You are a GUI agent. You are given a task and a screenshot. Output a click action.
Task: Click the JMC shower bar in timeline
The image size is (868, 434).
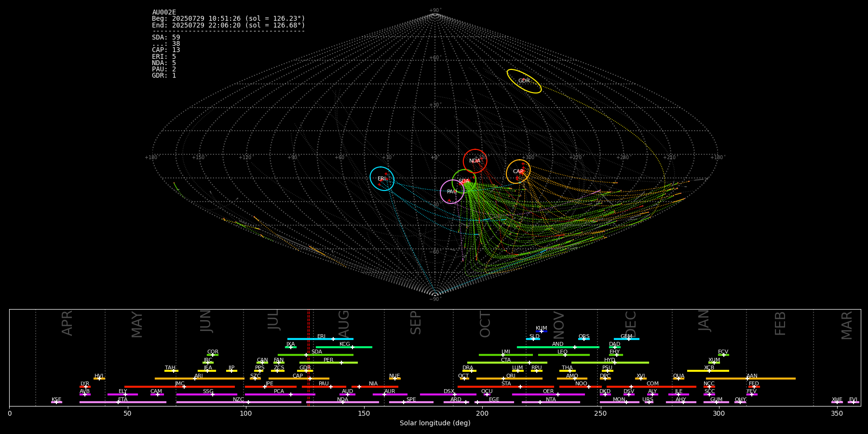[x=180, y=386]
